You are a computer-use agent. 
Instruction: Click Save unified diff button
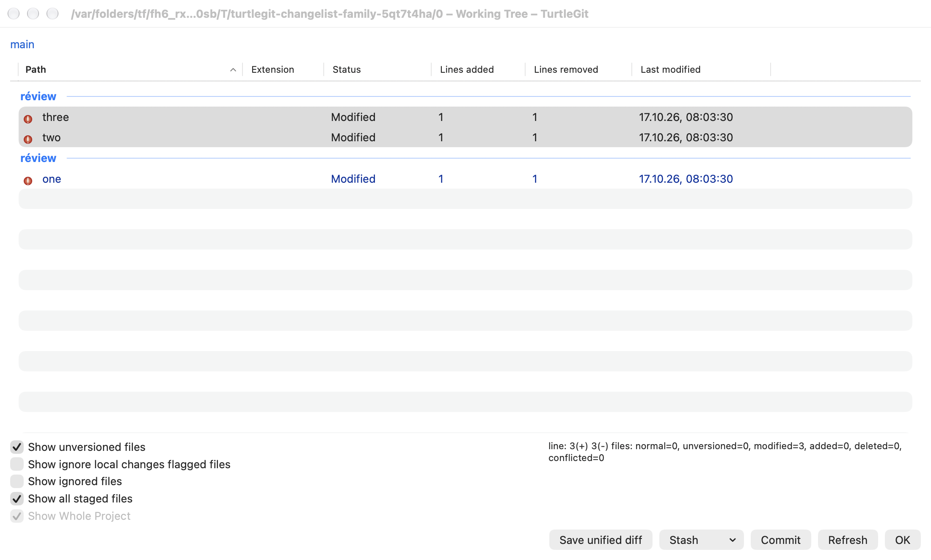[600, 540]
